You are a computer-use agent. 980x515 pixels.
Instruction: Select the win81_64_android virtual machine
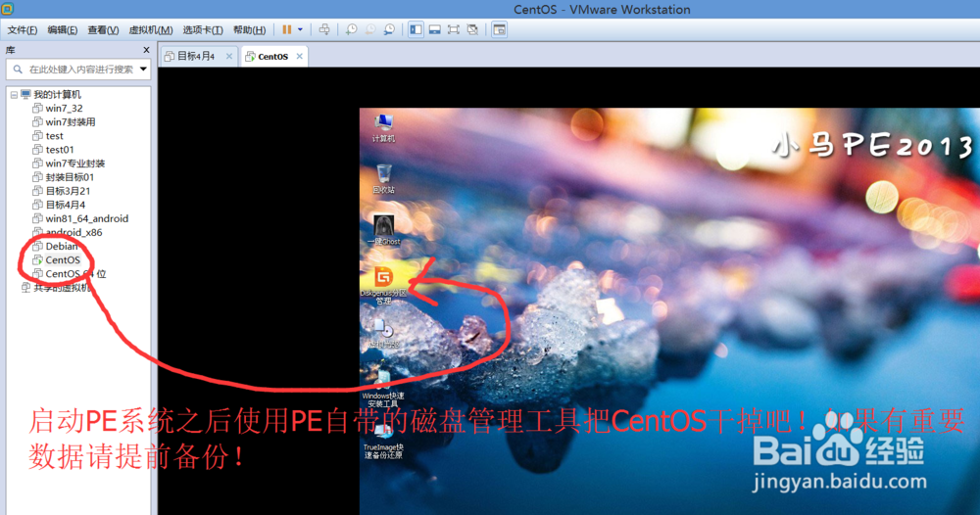(x=87, y=218)
